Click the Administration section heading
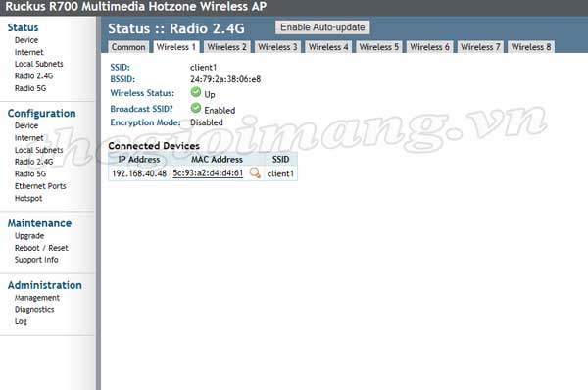588x390 pixels. pos(45,285)
